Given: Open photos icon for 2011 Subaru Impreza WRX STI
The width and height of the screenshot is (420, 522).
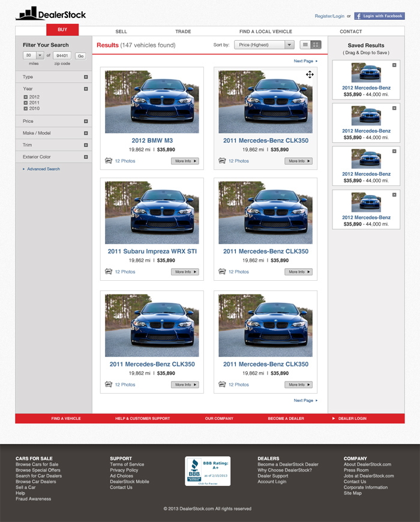Looking at the screenshot, I should (109, 272).
